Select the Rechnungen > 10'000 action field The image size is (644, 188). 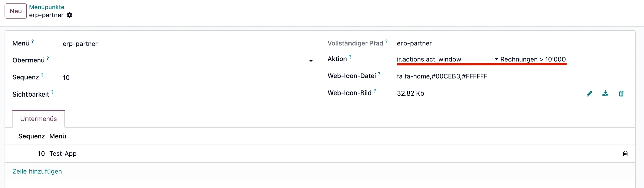pos(533,59)
